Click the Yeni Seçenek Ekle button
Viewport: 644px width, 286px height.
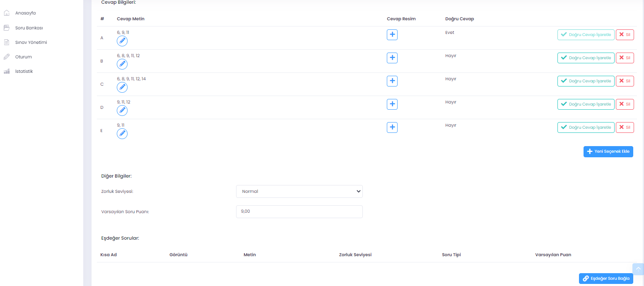(x=608, y=151)
